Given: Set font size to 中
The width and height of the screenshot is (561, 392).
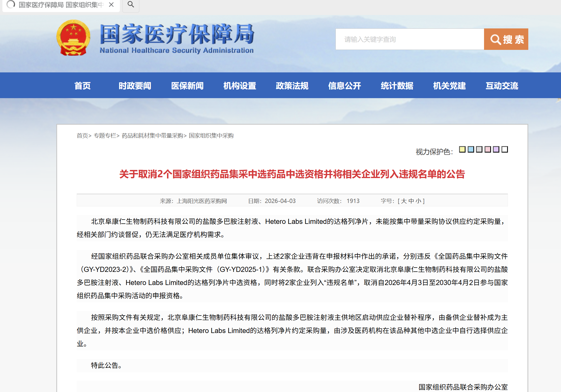Looking at the screenshot, I should point(411,201).
